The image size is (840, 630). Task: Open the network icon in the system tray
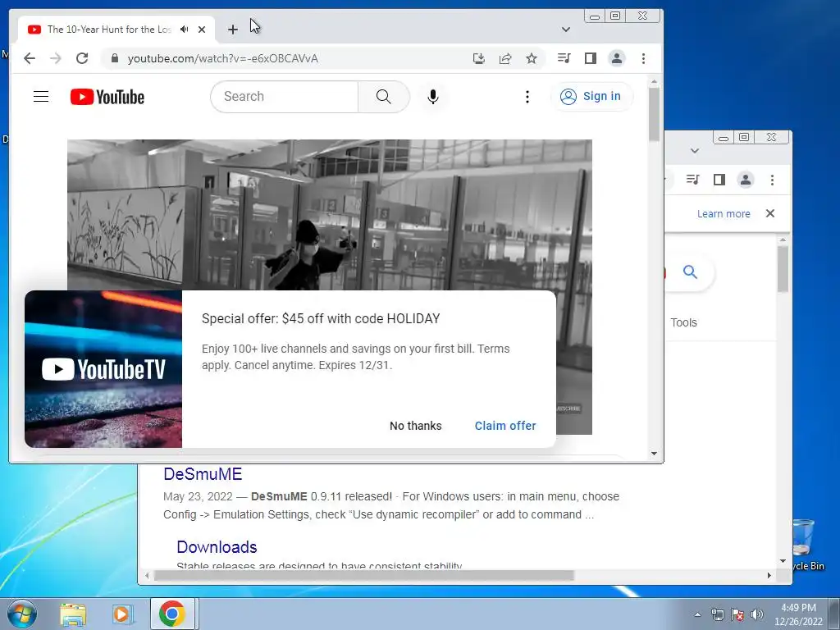(x=717, y=614)
